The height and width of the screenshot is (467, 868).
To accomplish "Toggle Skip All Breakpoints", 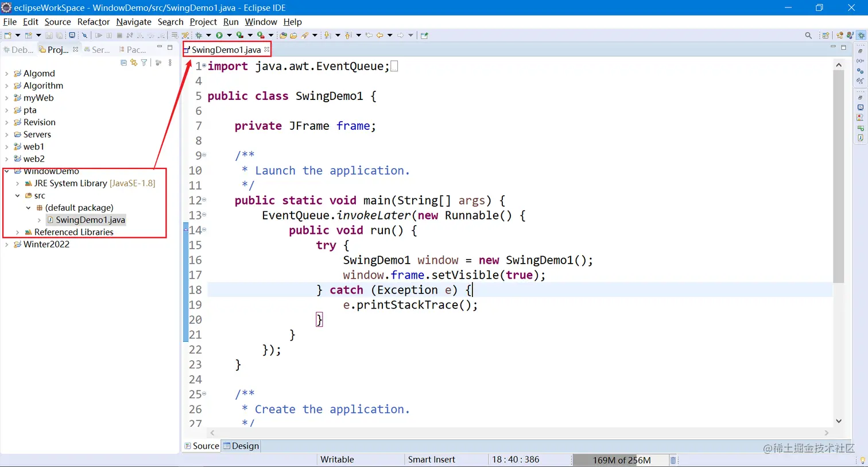I will (x=84, y=35).
